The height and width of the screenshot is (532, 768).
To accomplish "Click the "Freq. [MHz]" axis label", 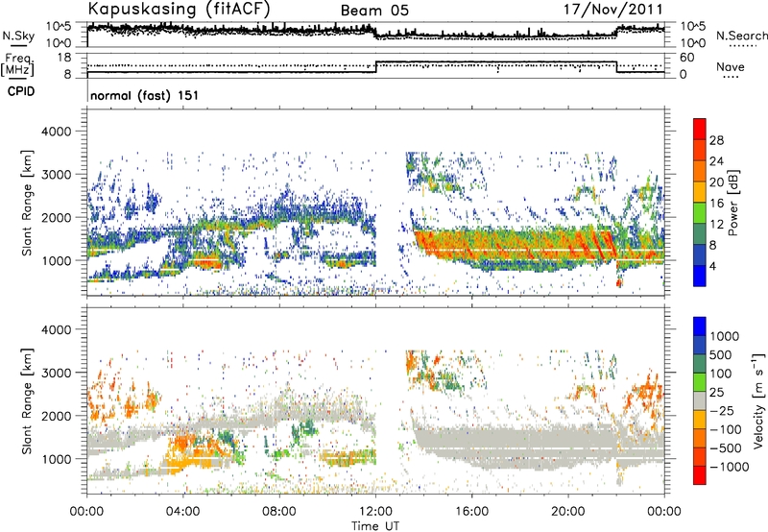I will click(18, 64).
